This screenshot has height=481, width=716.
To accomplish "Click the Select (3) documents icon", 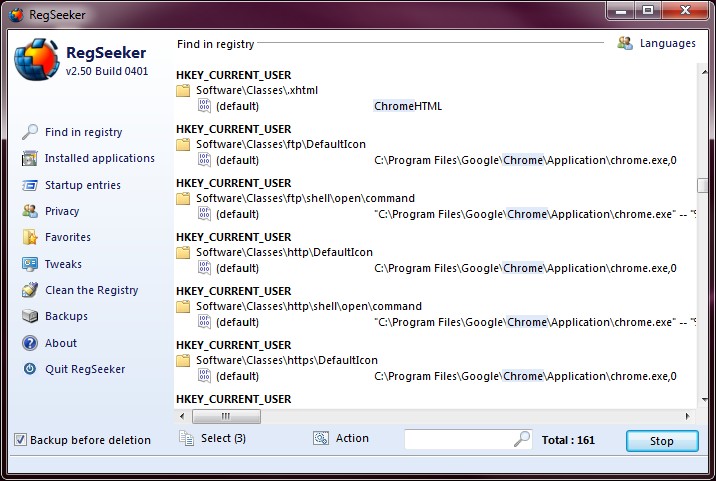I will (186, 438).
